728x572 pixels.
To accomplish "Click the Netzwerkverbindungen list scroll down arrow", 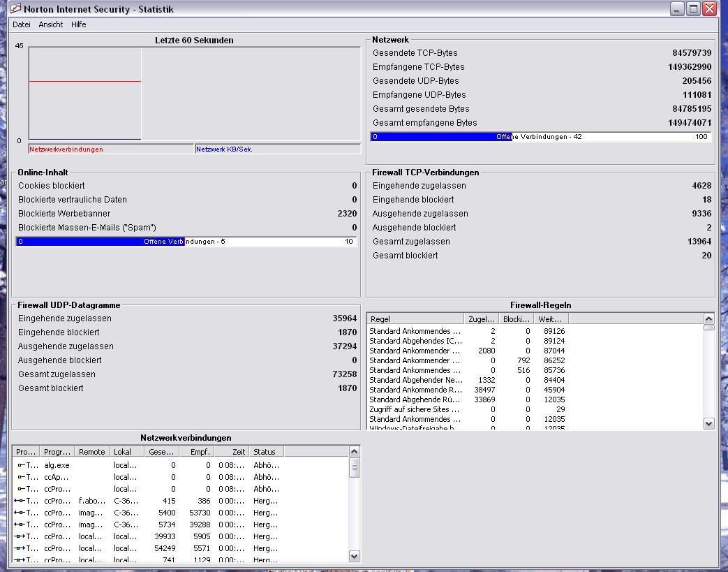I will click(x=354, y=556).
